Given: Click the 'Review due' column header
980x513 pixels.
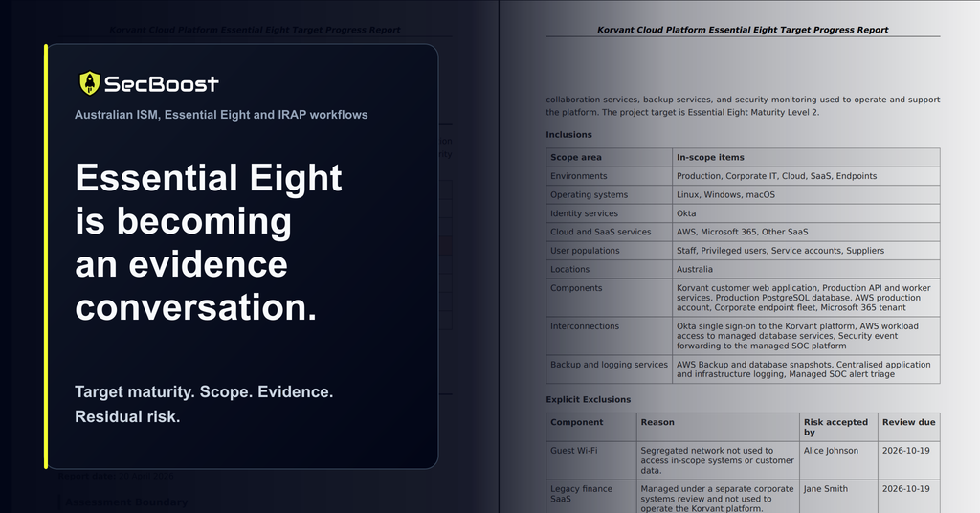Looking at the screenshot, I should 909,427.
